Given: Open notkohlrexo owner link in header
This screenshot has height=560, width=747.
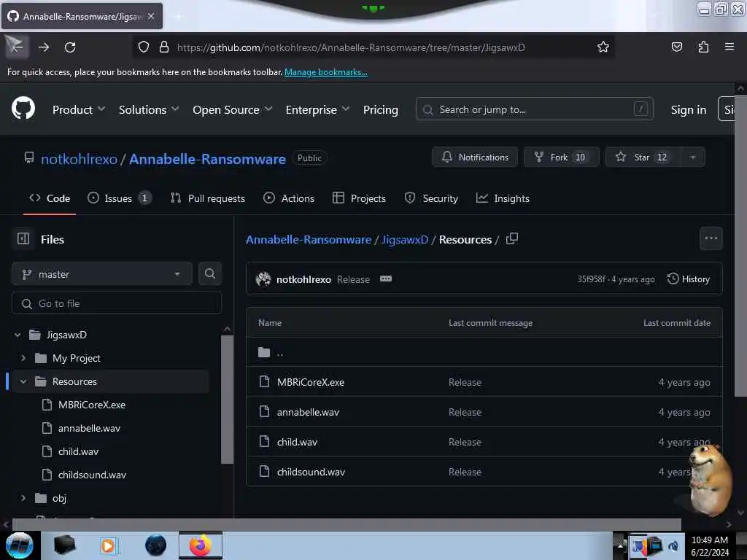Looking at the screenshot, I should pyautogui.click(x=79, y=158).
